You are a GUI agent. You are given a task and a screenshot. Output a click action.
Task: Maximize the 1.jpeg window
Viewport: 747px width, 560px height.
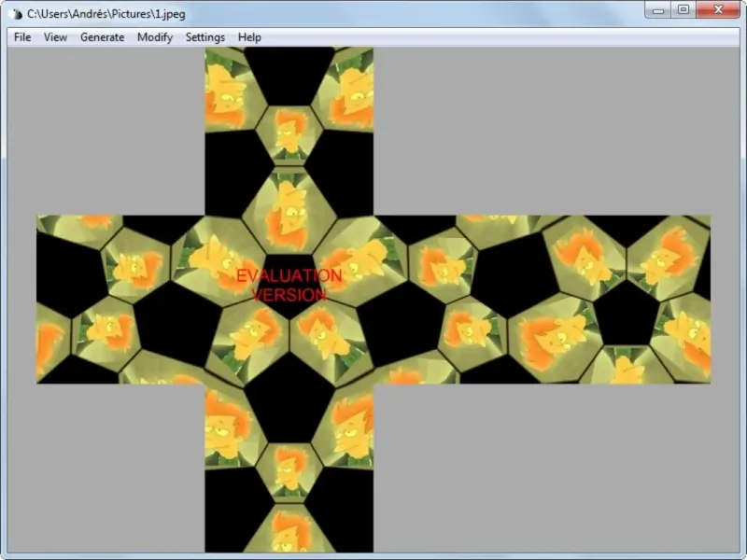click(x=684, y=9)
